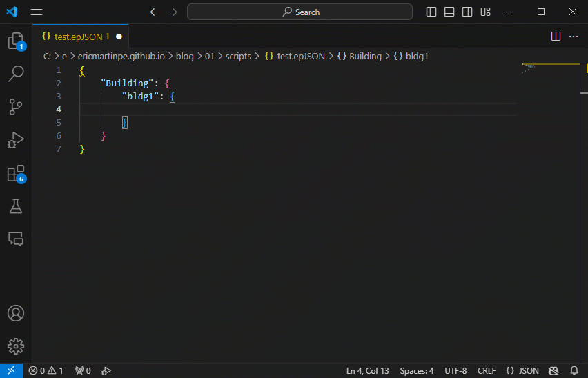588x378 pixels.
Task: Open the Explorer view in activity bar
Action: click(x=15, y=41)
